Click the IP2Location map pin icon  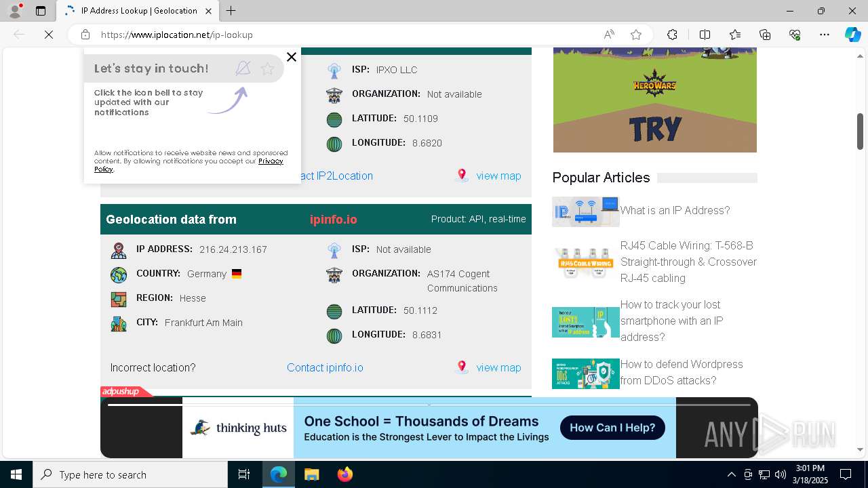tap(462, 175)
